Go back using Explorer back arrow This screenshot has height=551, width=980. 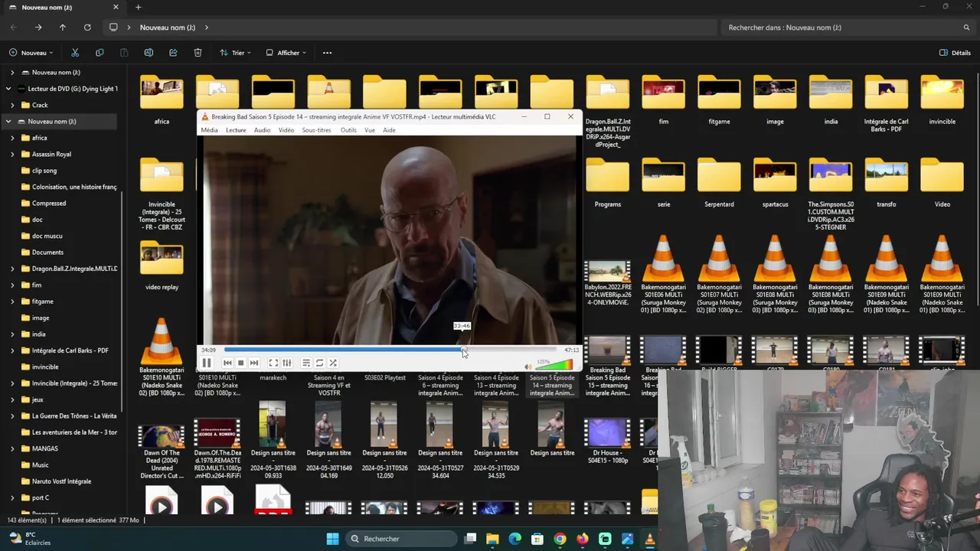click(x=14, y=28)
